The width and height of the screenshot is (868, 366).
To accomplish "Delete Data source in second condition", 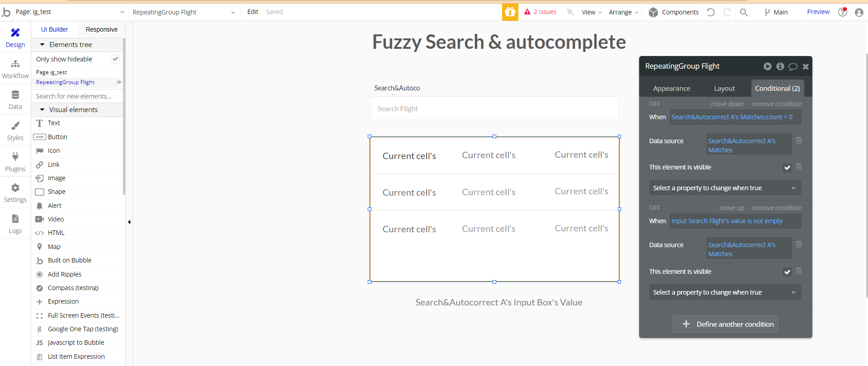I will click(799, 244).
